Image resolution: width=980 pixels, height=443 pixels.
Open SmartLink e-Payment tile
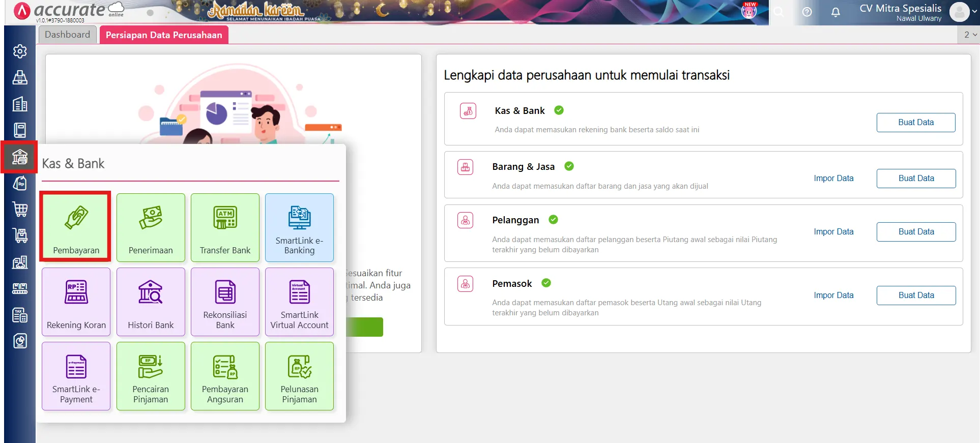pyautogui.click(x=76, y=376)
